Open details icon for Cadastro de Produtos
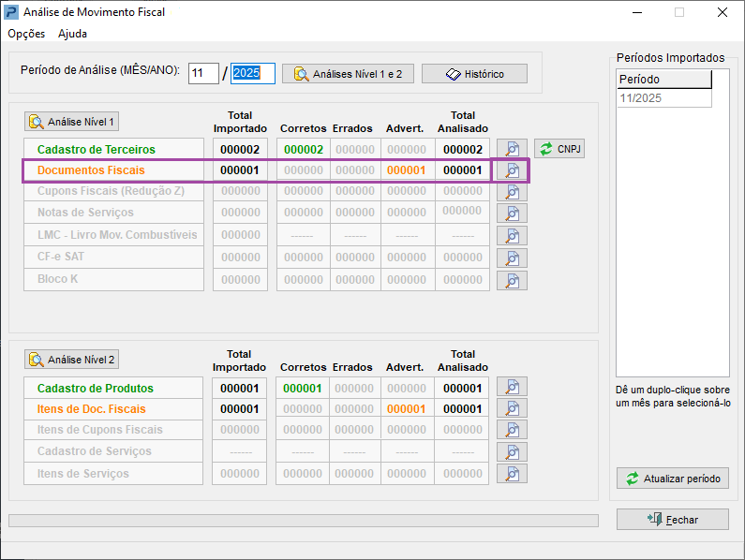Viewport: 745px width, 560px height. pos(512,388)
